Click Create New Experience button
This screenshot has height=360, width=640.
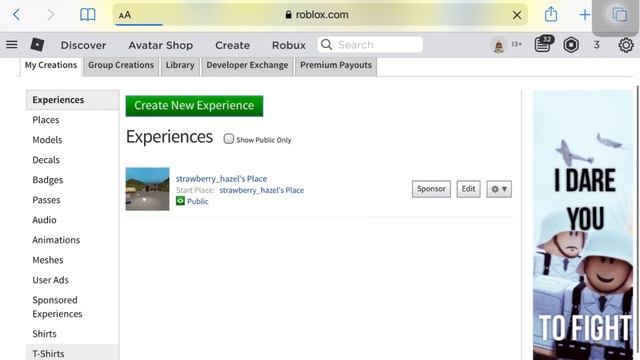pos(194,106)
